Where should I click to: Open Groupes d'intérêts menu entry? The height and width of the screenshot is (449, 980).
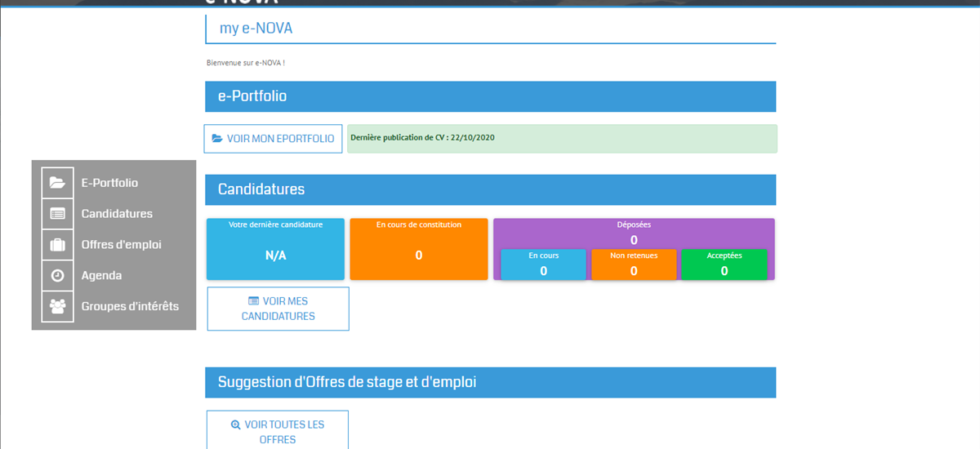pyautogui.click(x=130, y=307)
